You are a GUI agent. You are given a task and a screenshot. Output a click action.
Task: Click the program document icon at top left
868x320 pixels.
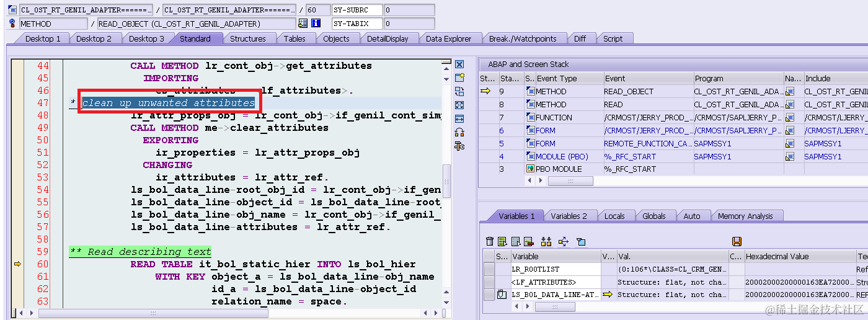(12, 10)
